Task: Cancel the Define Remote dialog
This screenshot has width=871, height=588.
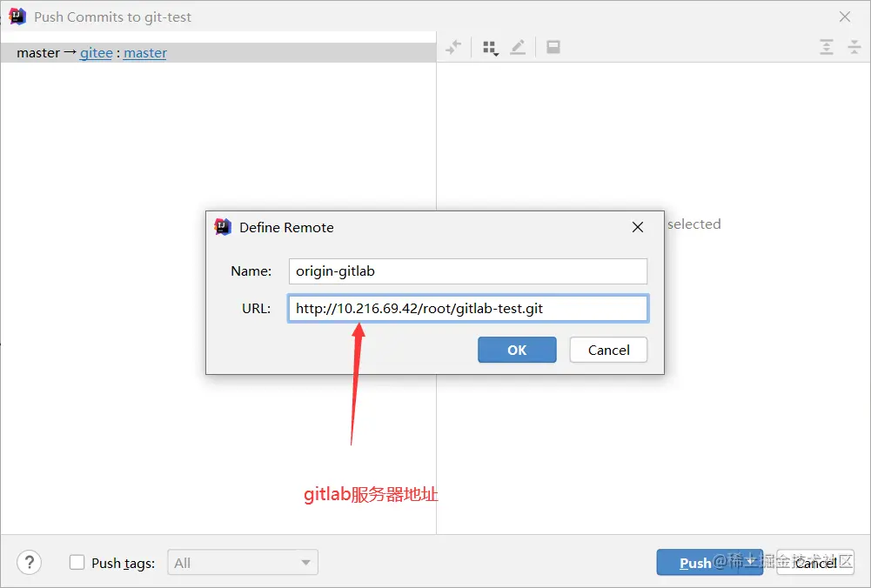Action: [608, 350]
